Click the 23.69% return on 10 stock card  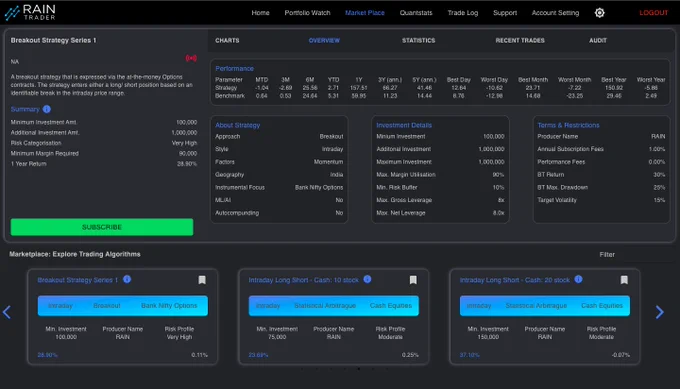pos(258,355)
